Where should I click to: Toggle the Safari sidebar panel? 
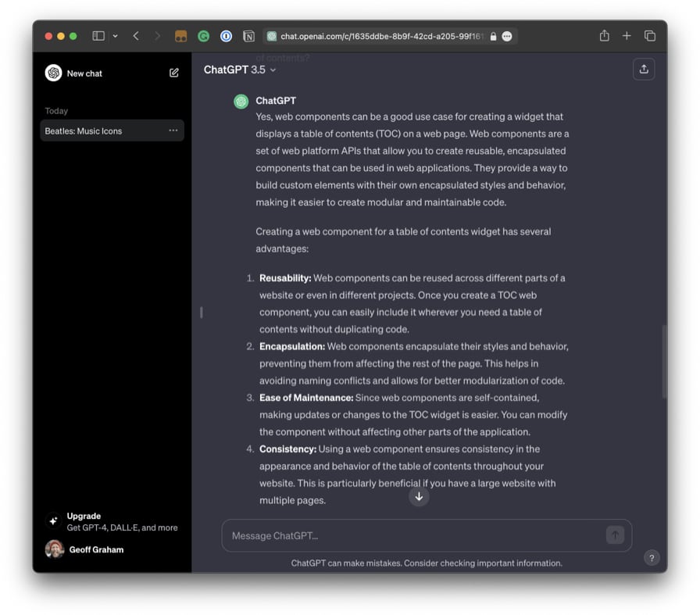point(98,36)
